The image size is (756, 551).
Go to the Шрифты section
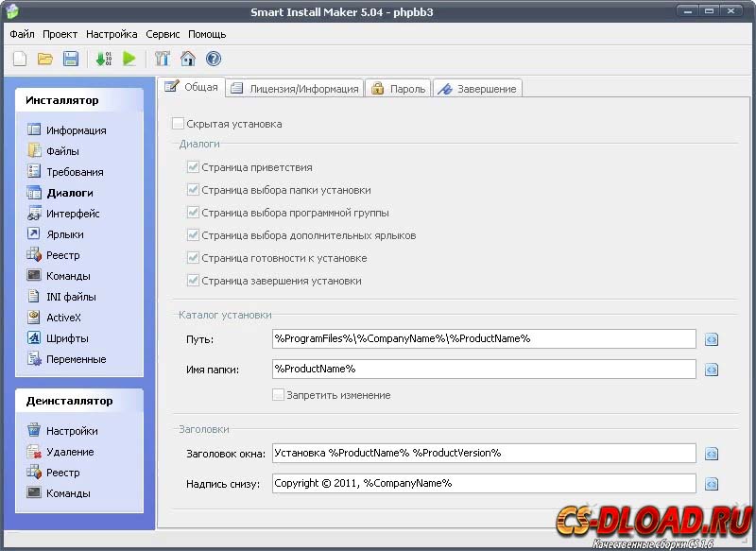(x=58, y=338)
